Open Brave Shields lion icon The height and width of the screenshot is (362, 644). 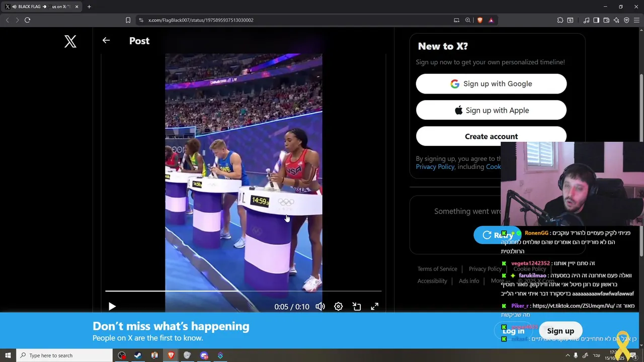(x=479, y=20)
